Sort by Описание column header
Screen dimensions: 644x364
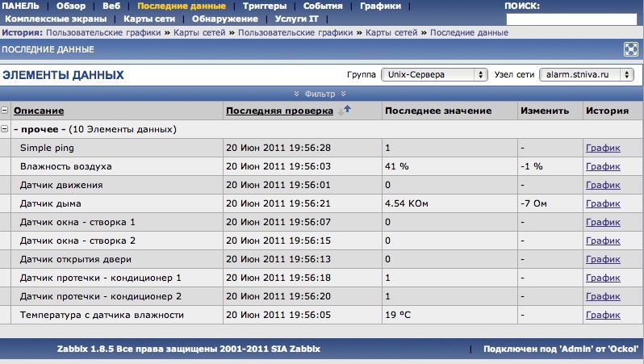coord(39,111)
